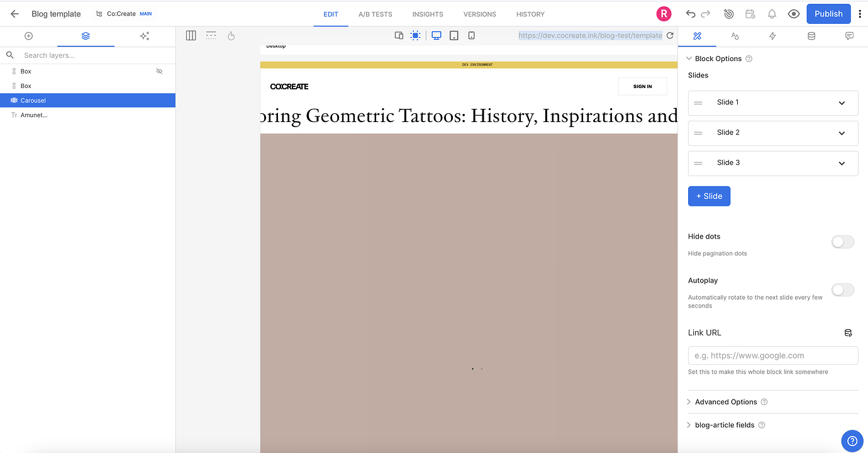Screen dimensions: 868x453
Task: Click the preview eye icon near Publish
Action: (793, 13)
